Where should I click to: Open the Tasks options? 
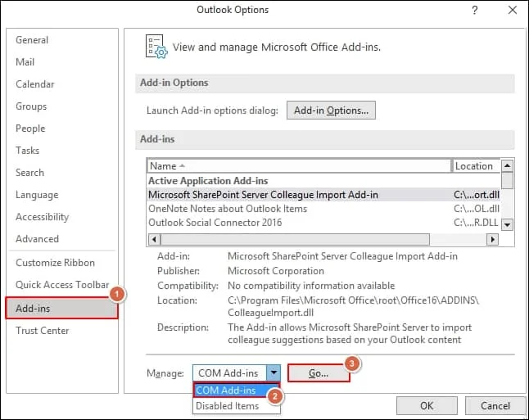point(27,151)
